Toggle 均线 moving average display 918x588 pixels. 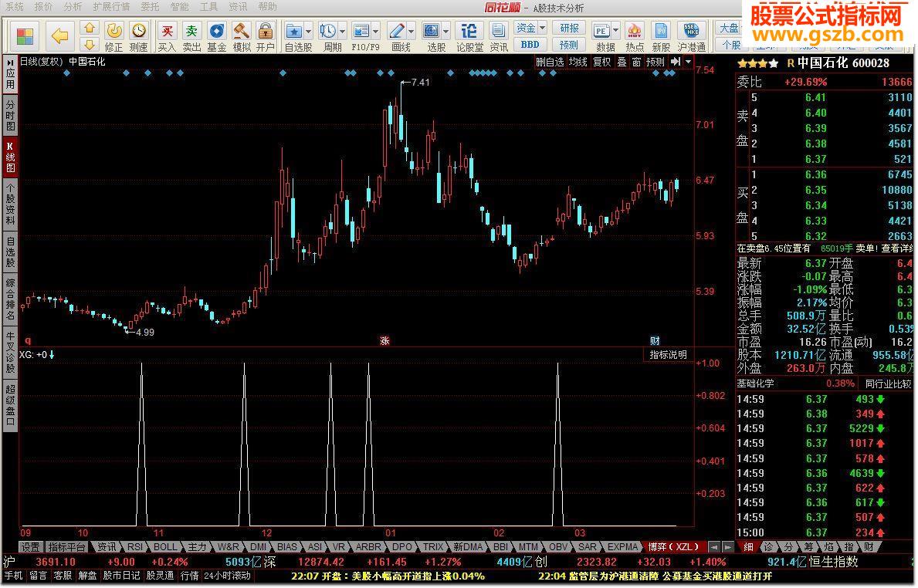point(578,62)
